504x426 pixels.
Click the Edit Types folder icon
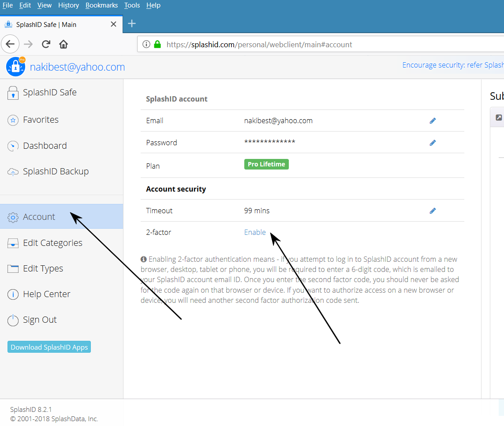point(13,269)
